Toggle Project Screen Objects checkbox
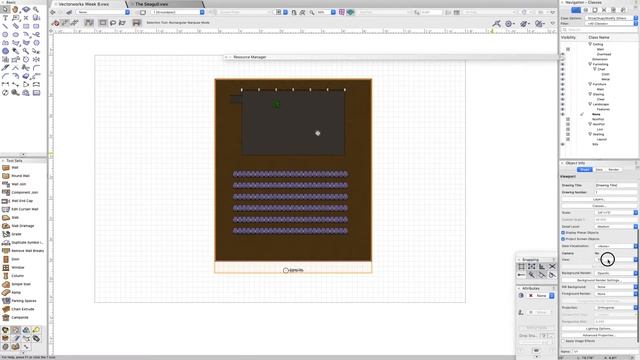 pyautogui.click(x=563, y=239)
